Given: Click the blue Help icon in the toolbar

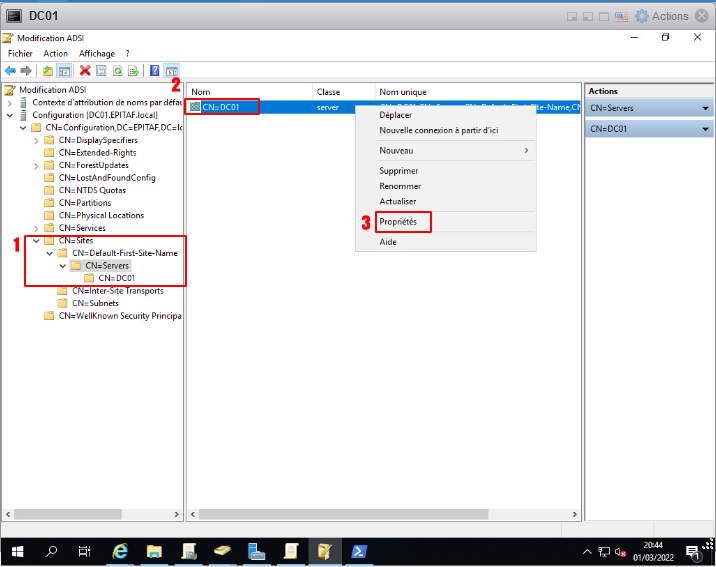Looking at the screenshot, I should tap(154, 71).
